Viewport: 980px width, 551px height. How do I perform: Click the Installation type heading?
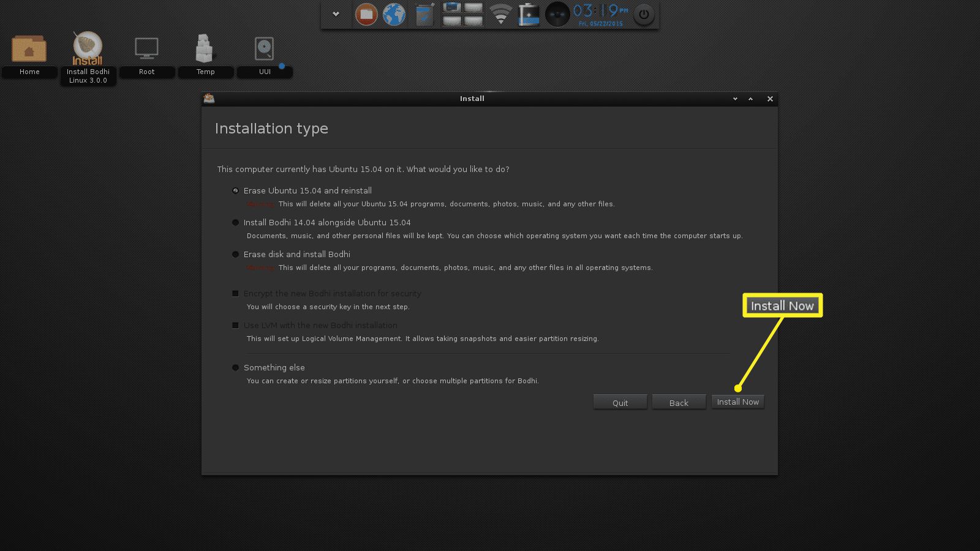click(x=271, y=129)
